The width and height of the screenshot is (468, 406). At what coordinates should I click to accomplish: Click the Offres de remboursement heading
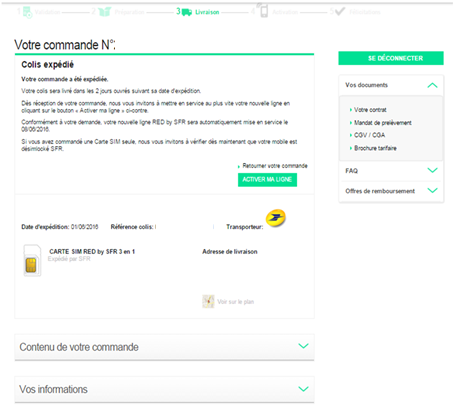point(380,191)
